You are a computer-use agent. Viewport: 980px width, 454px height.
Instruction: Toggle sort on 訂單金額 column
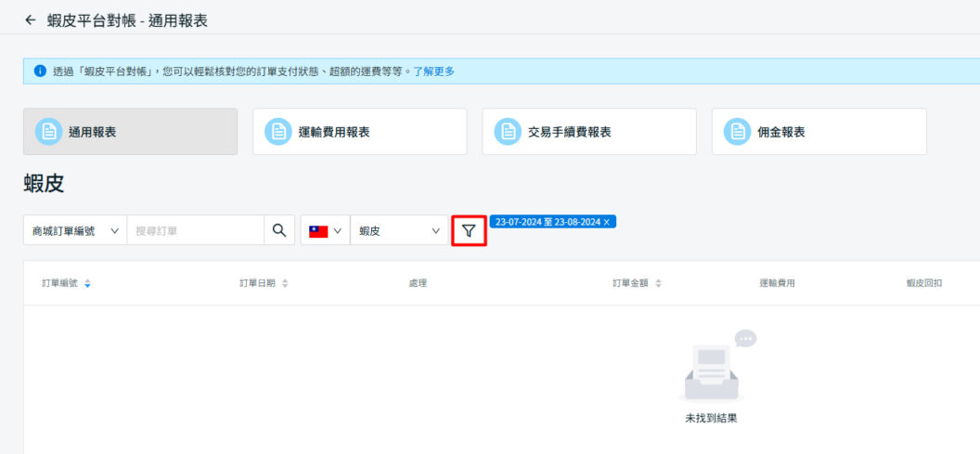click(x=658, y=283)
